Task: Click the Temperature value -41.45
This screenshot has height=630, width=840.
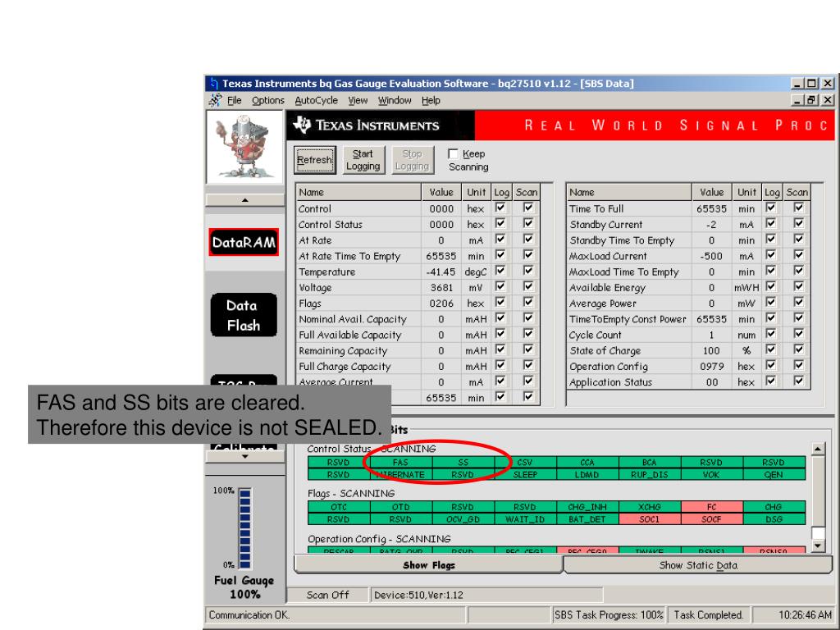Action: click(441, 272)
